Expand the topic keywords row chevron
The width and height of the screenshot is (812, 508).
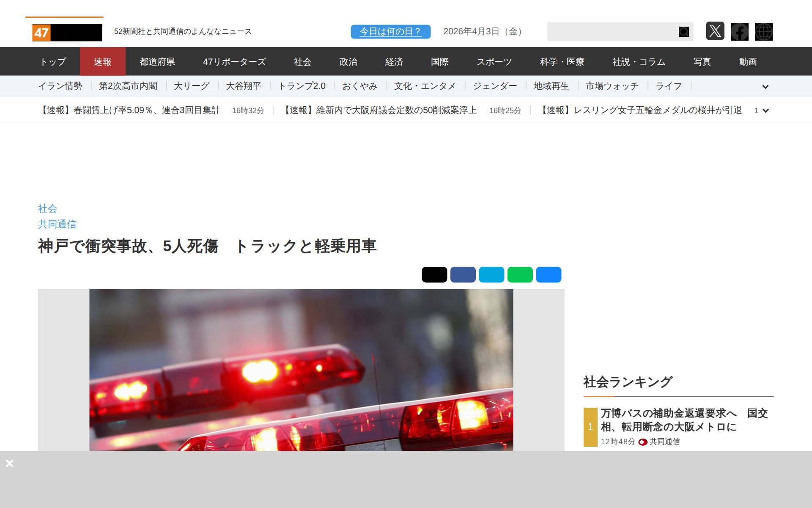765,87
